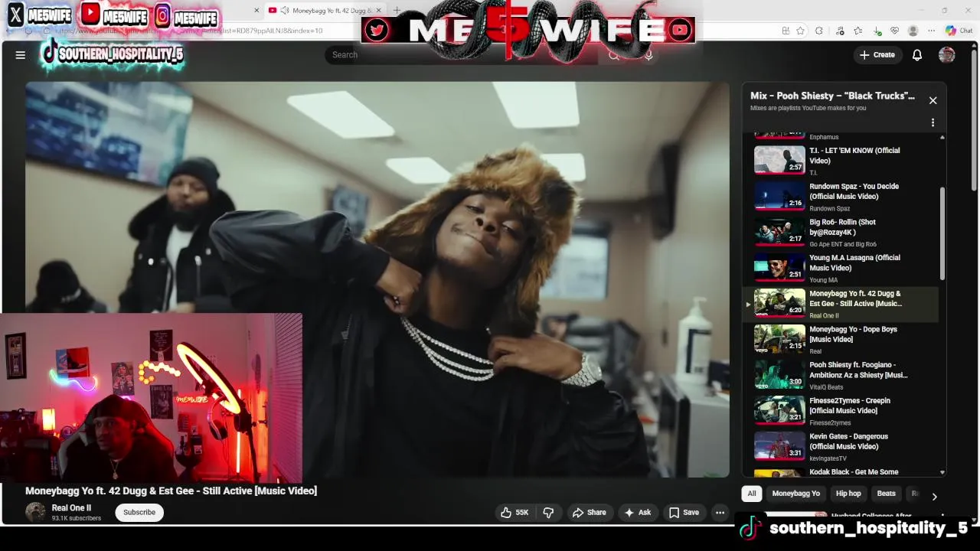This screenshot has height=551, width=980.
Task: Open the Edge extensions puzzle icon
Action: click(x=819, y=31)
